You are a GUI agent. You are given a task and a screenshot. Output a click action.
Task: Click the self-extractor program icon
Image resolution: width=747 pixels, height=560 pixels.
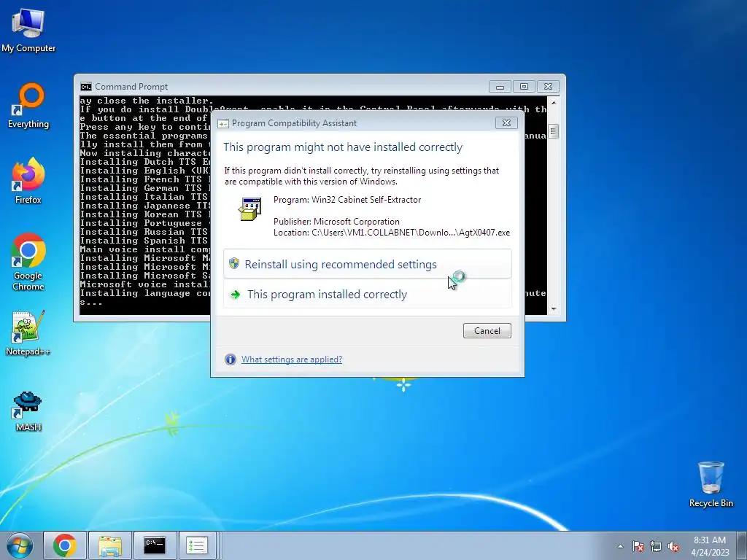click(250, 209)
